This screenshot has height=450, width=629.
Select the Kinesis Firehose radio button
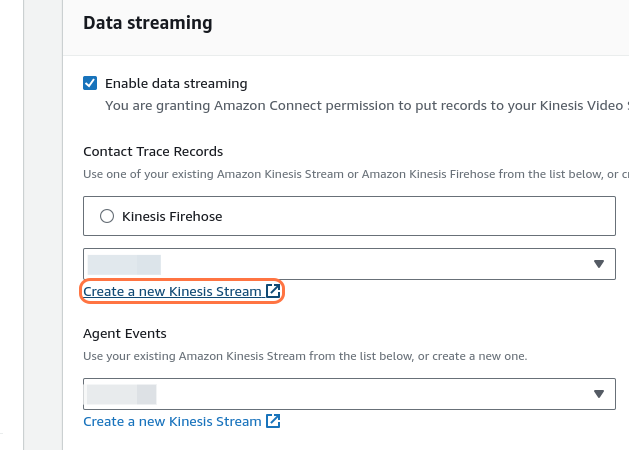(x=107, y=216)
